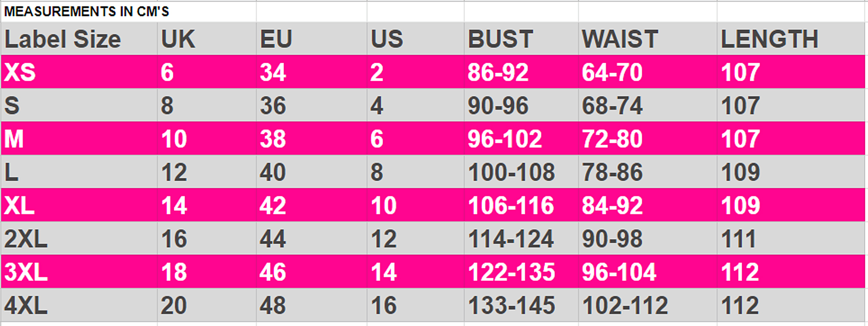Select the waist cell reading 68-74
Image resolution: width=868 pixels, height=326 pixels.
[648, 105]
